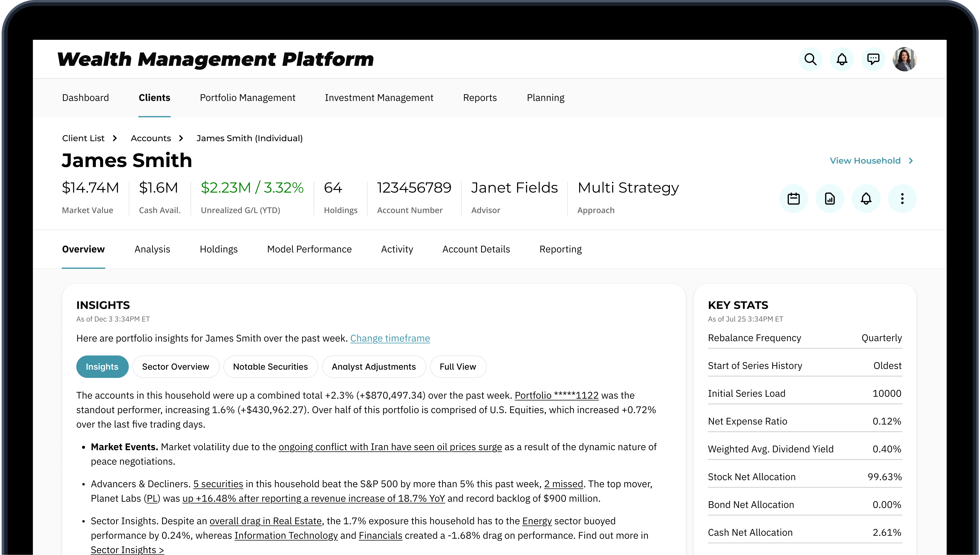Click Rebalance Frequency Quarterly value
Screen dimensions: 980x555
881,338
